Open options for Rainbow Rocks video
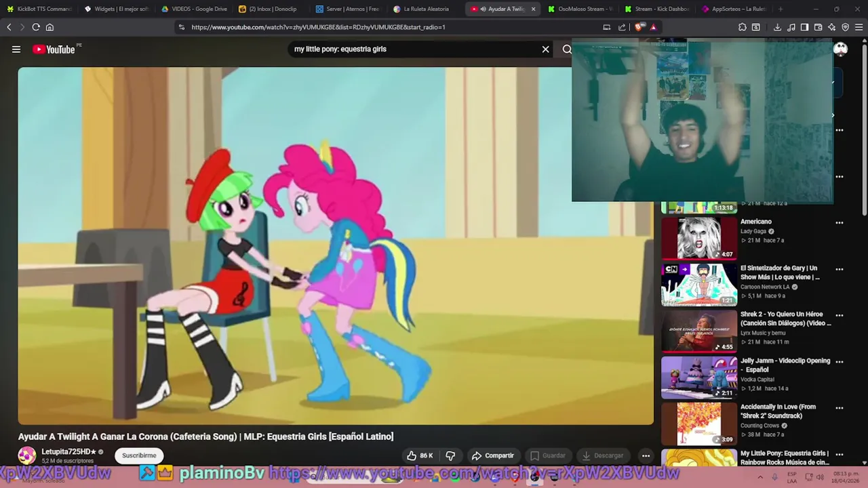 pyautogui.click(x=840, y=454)
